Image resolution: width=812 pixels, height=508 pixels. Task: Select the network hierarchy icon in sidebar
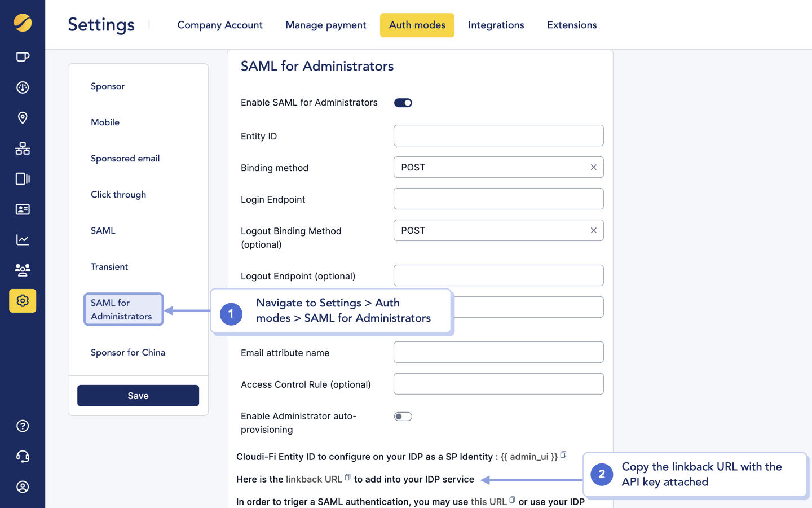(x=23, y=148)
